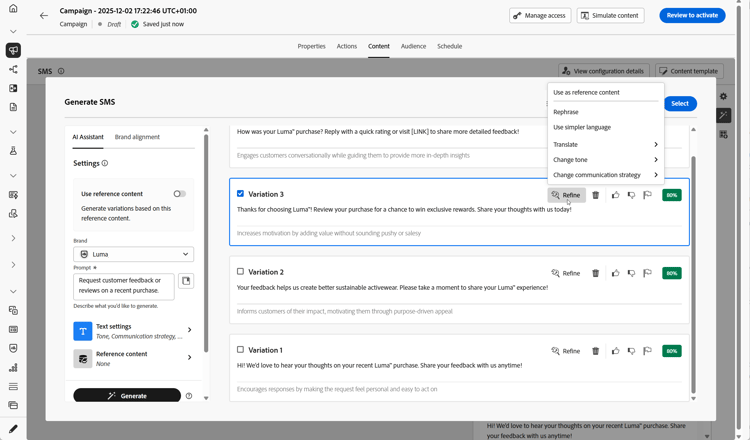Click the gear settings icon on right rail
This screenshot has width=750, height=440.
click(x=723, y=97)
